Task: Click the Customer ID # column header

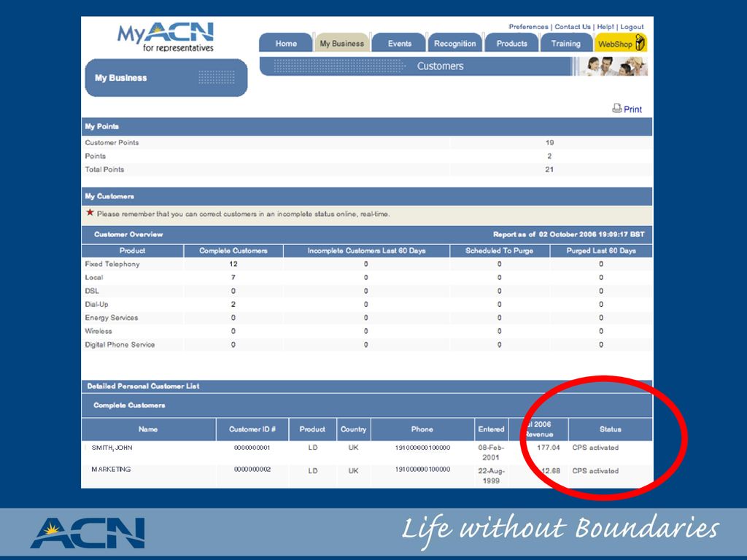Action: 252,429
